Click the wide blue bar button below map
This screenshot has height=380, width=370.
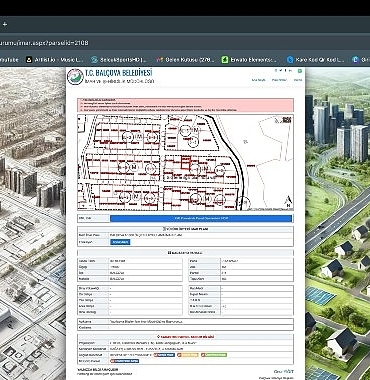(x=201, y=218)
